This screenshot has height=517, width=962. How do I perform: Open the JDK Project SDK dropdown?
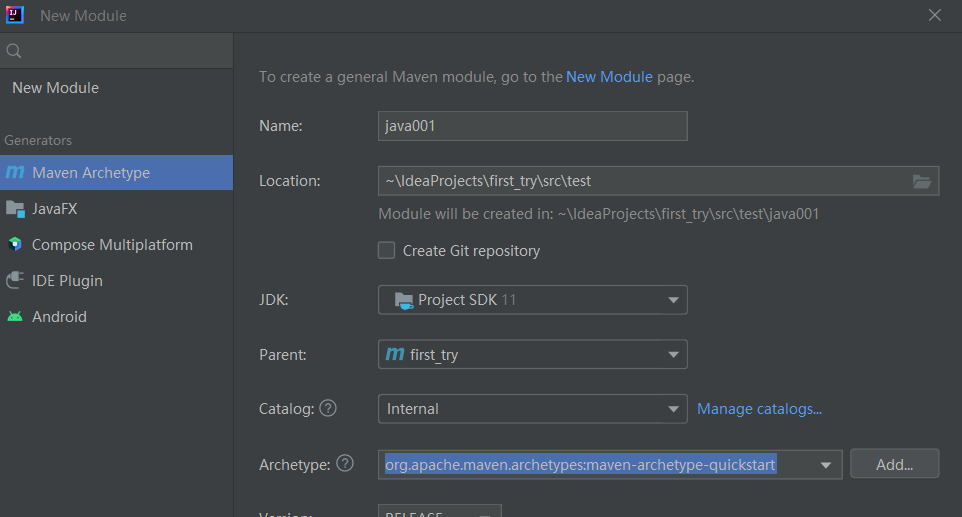click(533, 300)
